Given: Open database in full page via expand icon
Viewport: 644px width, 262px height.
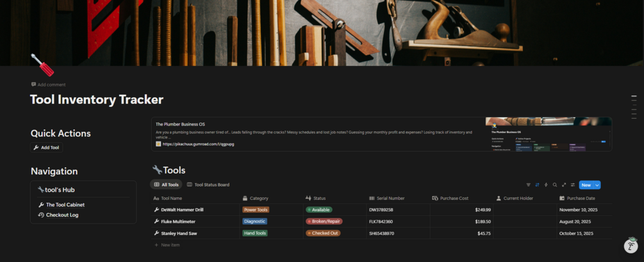Looking at the screenshot, I should coord(564,184).
